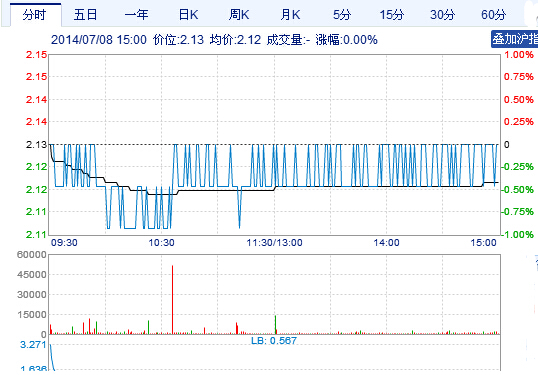
Task: Switch to the 5分 five-minute tab
Action: [342, 15]
